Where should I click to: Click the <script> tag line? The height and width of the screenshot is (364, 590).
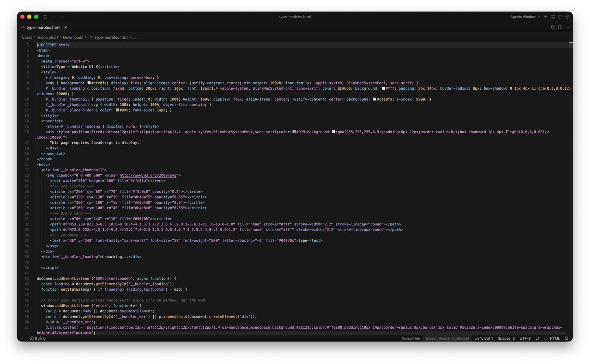point(50,268)
